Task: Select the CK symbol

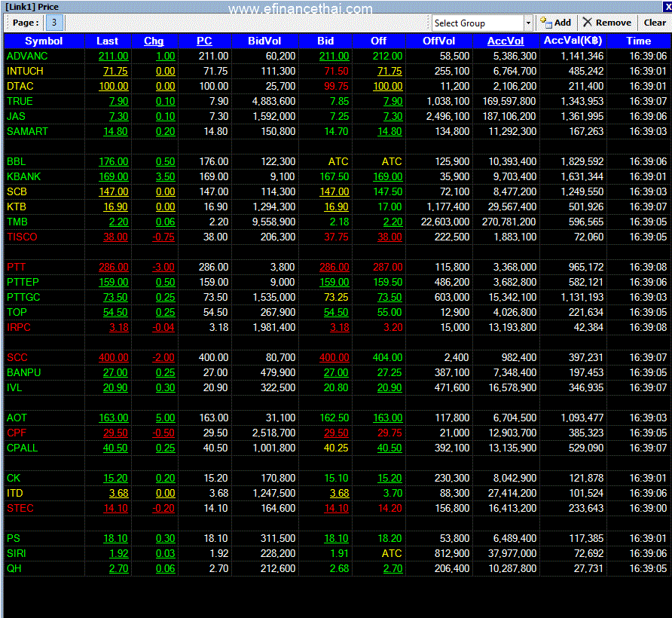Action: (x=14, y=478)
